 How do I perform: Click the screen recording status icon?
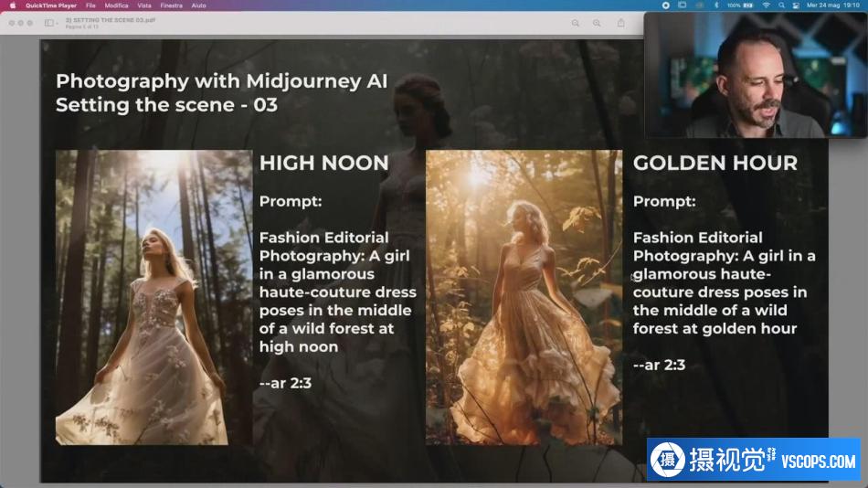pyautogui.click(x=666, y=5)
